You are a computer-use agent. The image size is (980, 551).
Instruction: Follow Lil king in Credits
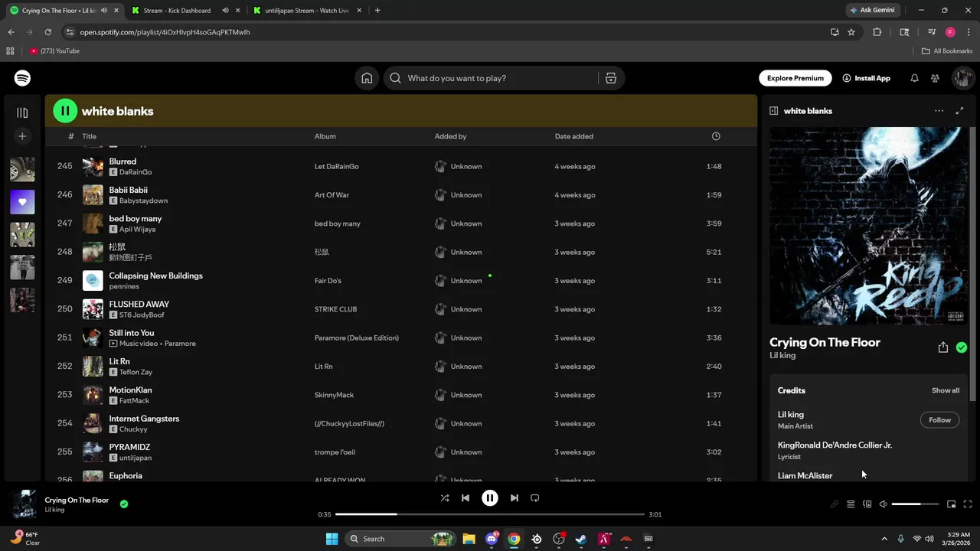pyautogui.click(x=939, y=419)
